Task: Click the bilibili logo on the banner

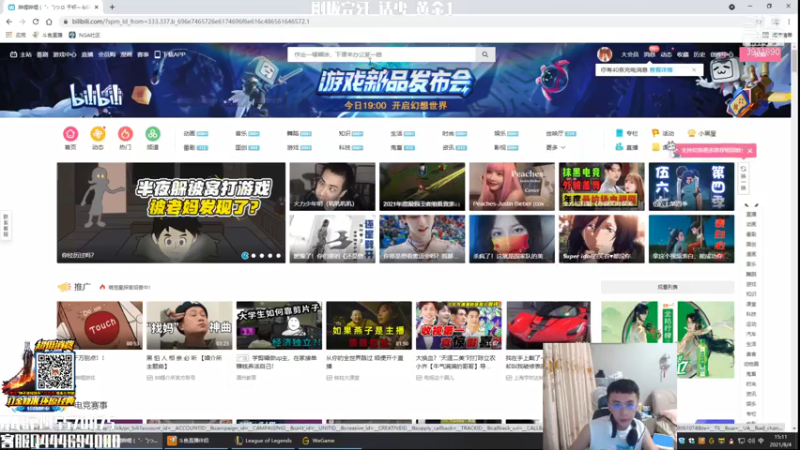Action: 96,95
